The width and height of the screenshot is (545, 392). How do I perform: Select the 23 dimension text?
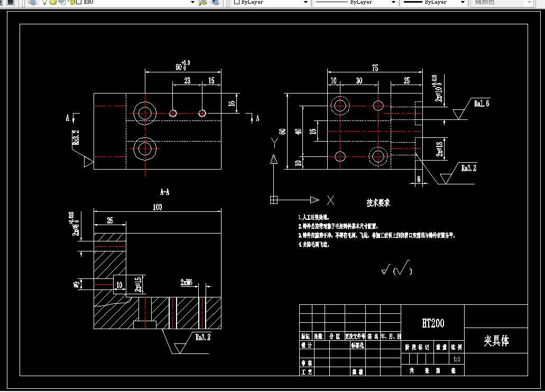[x=187, y=81]
